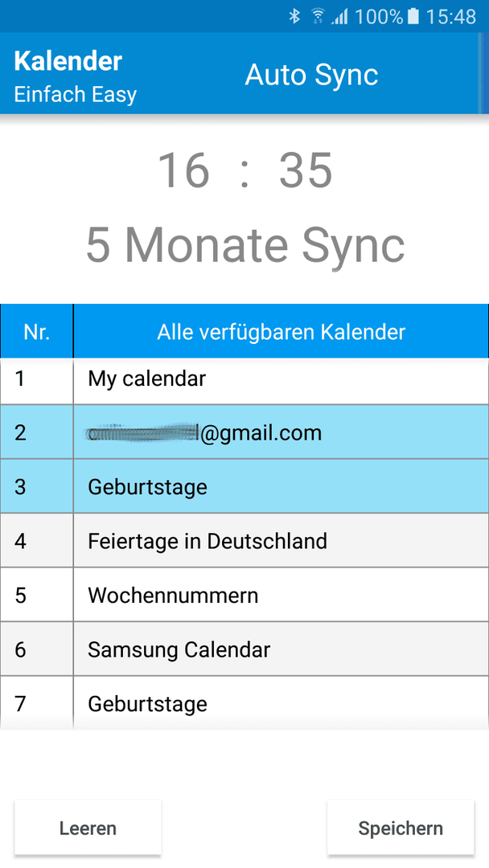Deselect Geburtstage calendar number 3
This screenshot has height=868, width=489.
(x=244, y=486)
